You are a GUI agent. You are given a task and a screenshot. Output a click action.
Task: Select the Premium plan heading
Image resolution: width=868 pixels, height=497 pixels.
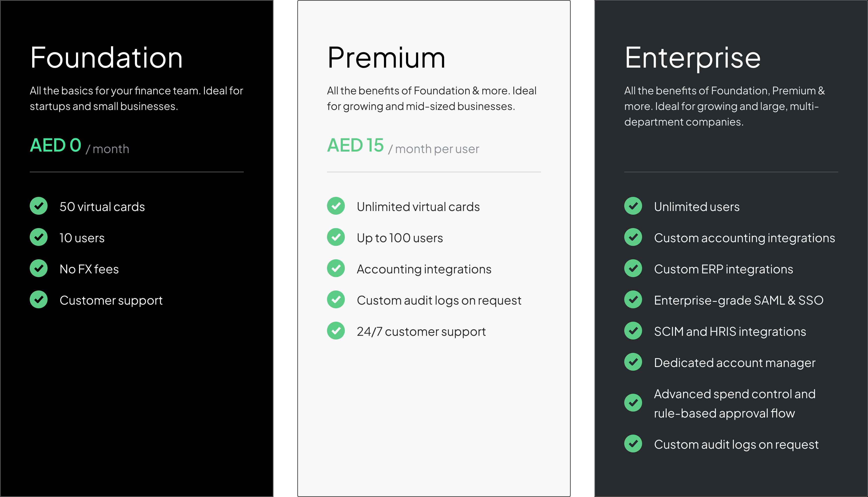click(x=386, y=57)
